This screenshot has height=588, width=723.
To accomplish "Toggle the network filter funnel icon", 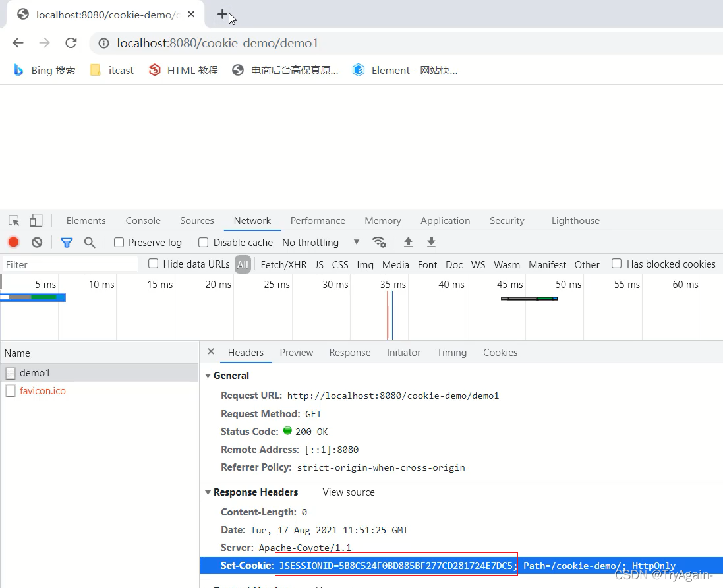I will tap(67, 242).
